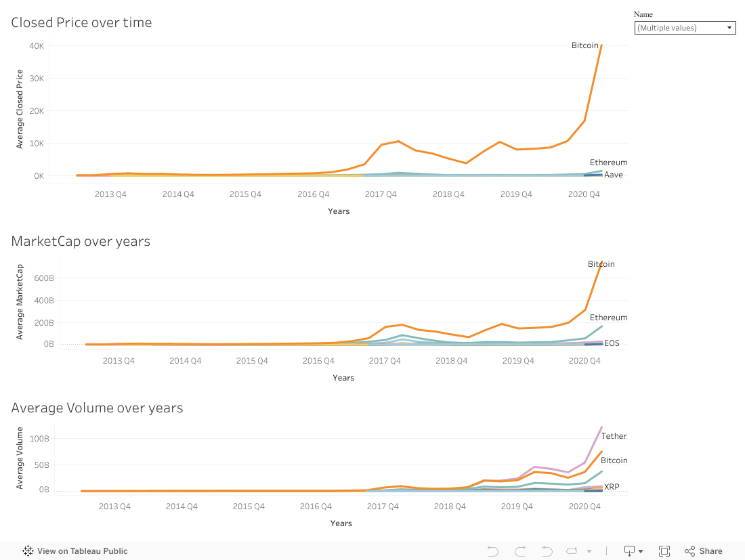Click the Redo arrow icon
The image size is (745, 560).
520,551
